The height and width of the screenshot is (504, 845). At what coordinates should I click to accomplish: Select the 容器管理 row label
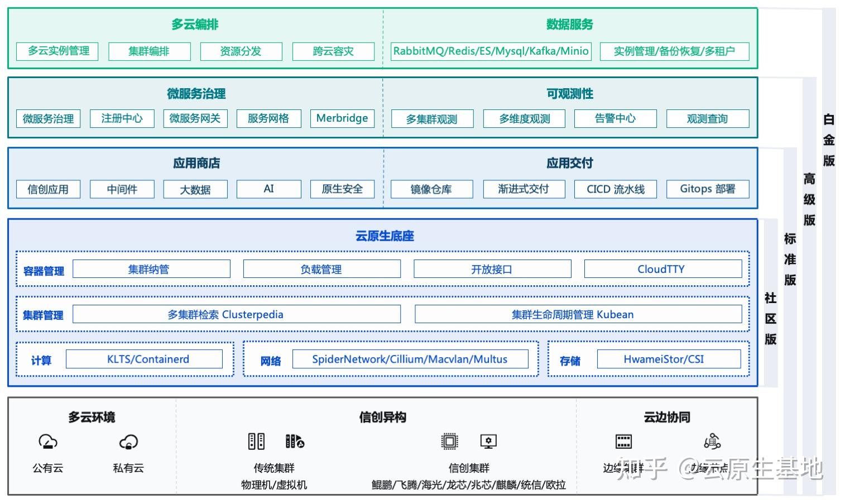[44, 271]
